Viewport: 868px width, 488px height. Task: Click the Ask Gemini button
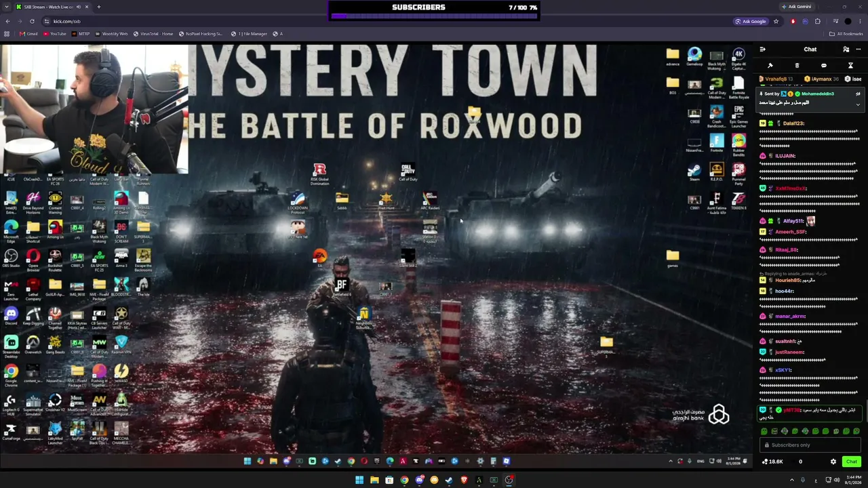point(797,7)
